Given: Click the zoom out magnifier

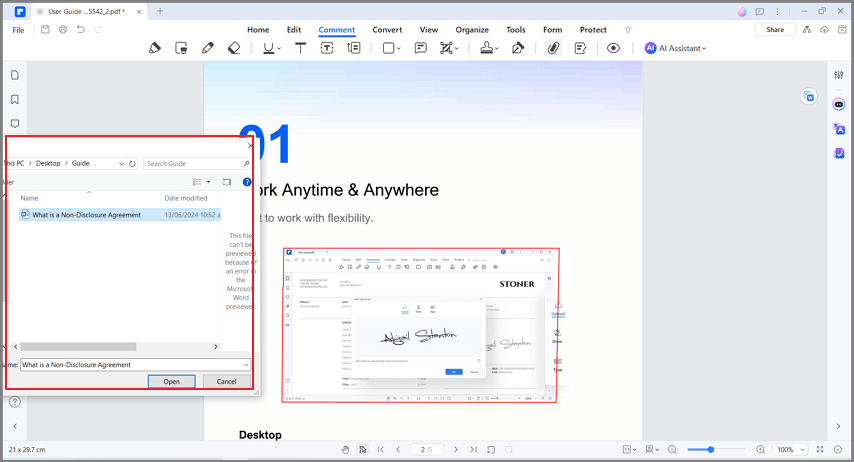Looking at the screenshot, I should click(x=672, y=449).
